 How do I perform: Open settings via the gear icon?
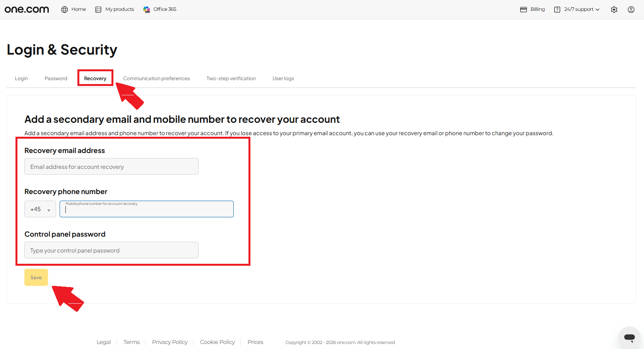click(x=614, y=9)
